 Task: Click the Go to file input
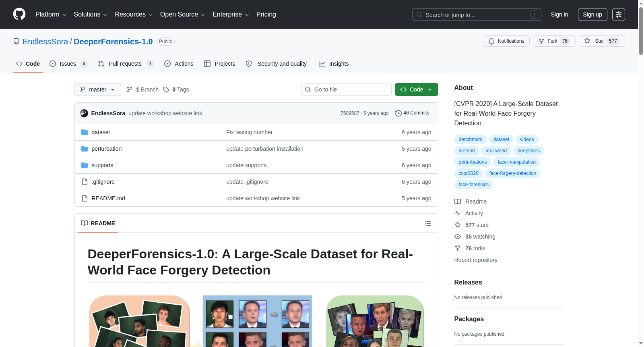[346, 89]
